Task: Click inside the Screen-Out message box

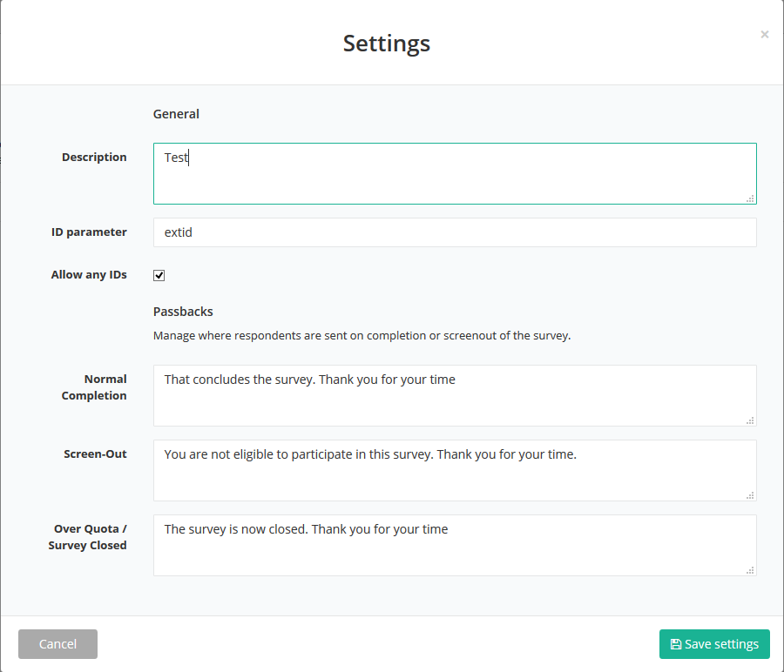Action: point(453,471)
